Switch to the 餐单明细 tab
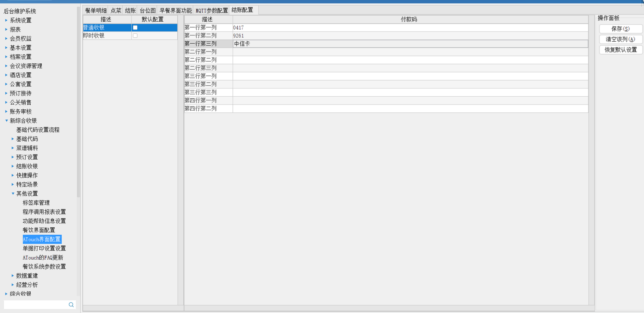 click(x=96, y=11)
